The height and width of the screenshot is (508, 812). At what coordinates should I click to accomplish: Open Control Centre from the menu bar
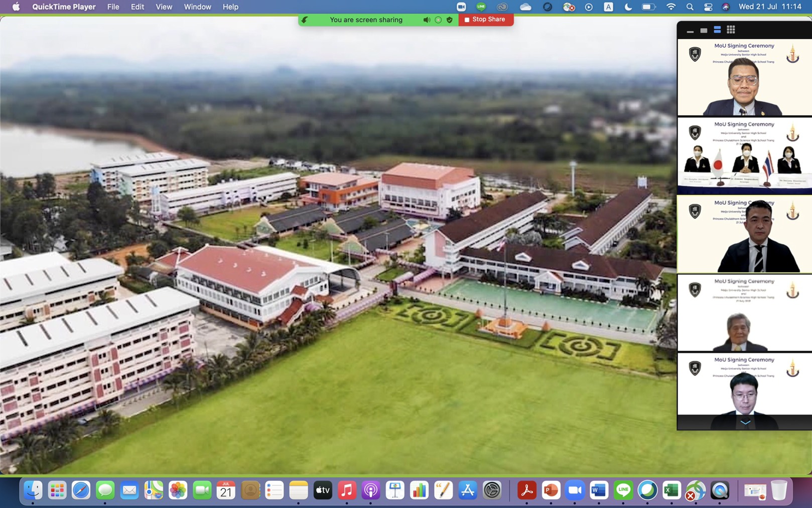pyautogui.click(x=708, y=7)
